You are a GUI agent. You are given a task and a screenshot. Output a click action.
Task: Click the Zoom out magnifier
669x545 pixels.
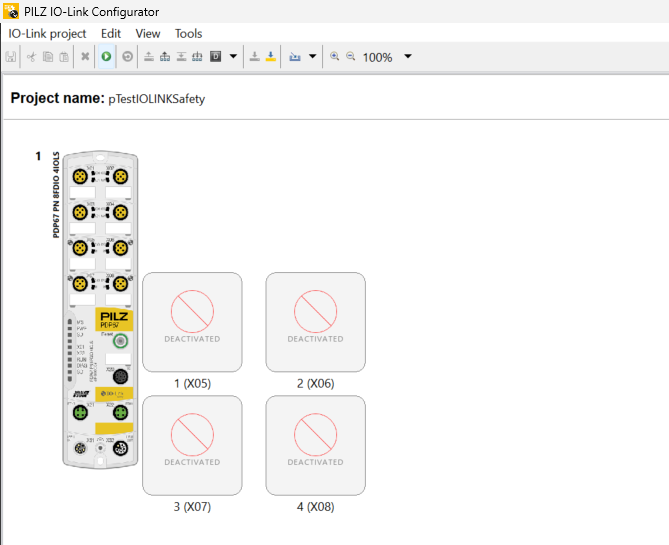[x=351, y=56]
